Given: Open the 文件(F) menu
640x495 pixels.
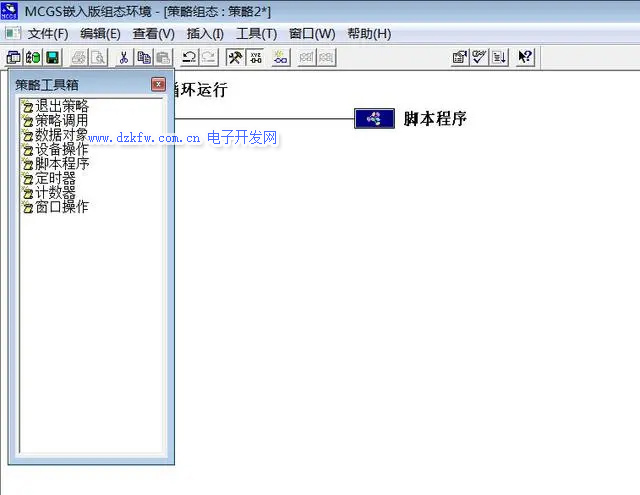Looking at the screenshot, I should (x=48, y=33).
